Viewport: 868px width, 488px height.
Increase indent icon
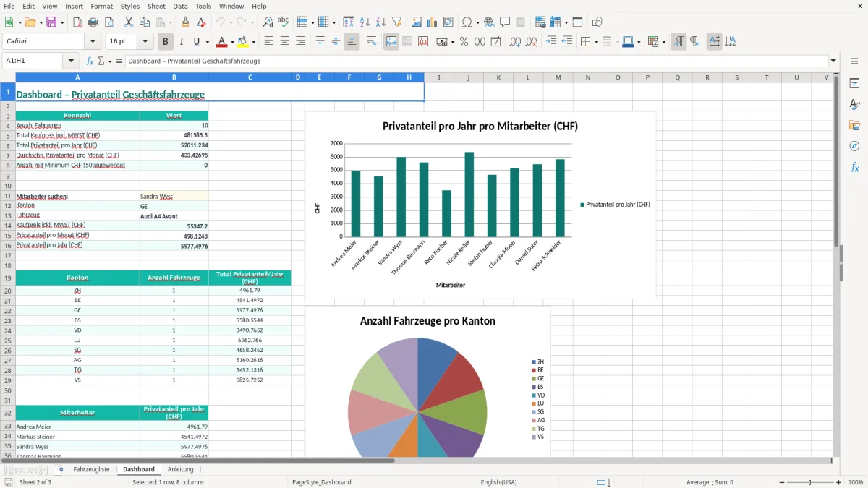551,42
